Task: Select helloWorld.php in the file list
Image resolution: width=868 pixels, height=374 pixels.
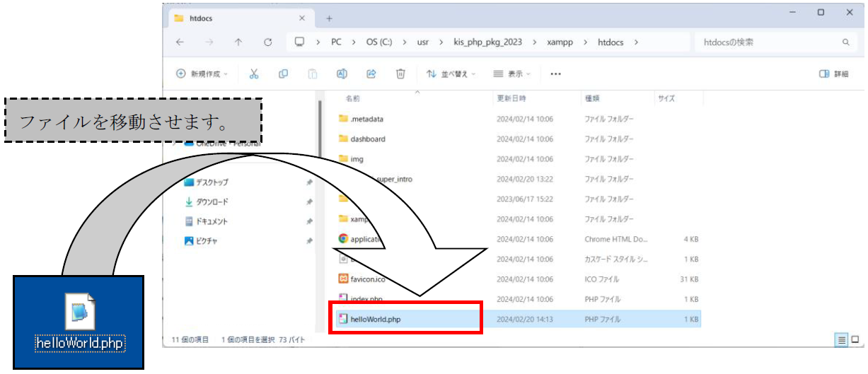Action: 376,320
